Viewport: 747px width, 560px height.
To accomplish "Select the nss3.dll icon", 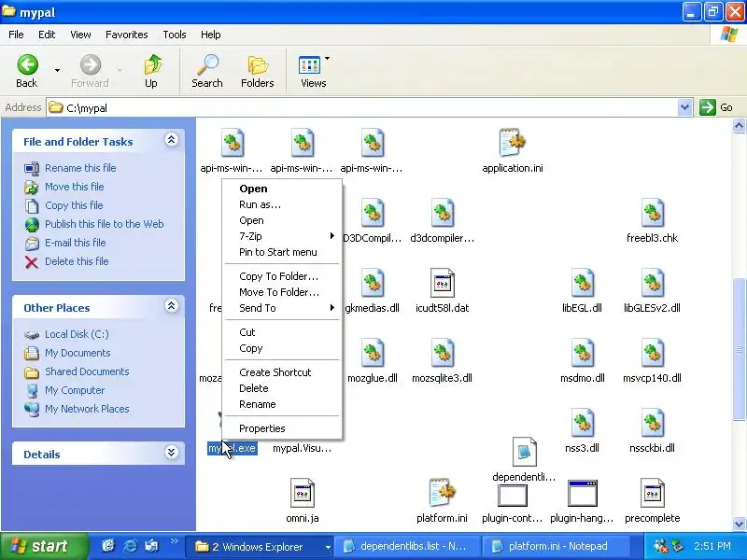I will click(582, 423).
